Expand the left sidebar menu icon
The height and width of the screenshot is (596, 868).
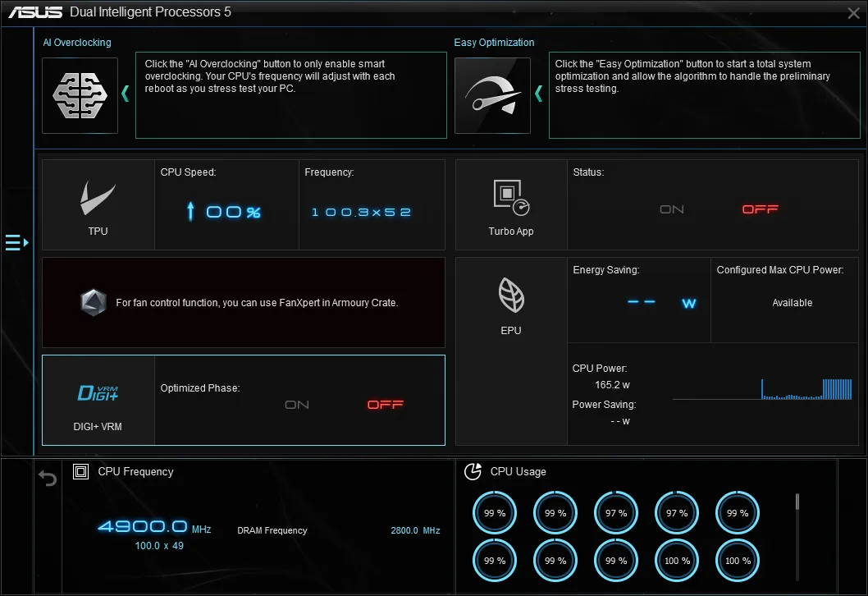click(16, 243)
